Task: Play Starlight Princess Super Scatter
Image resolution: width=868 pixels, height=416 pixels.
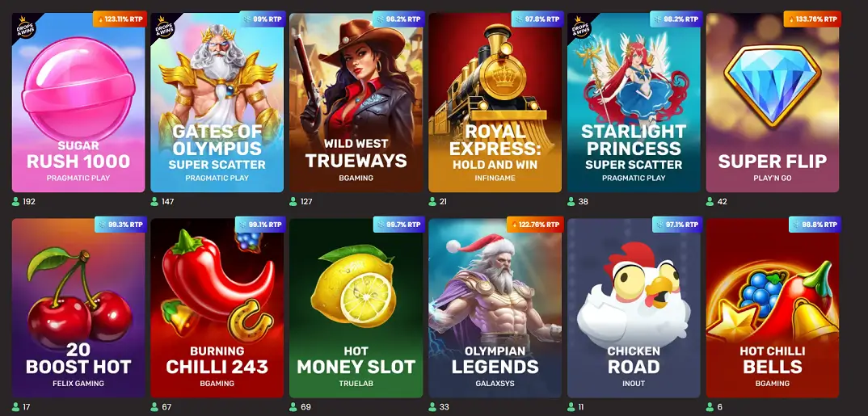Action: [634, 103]
